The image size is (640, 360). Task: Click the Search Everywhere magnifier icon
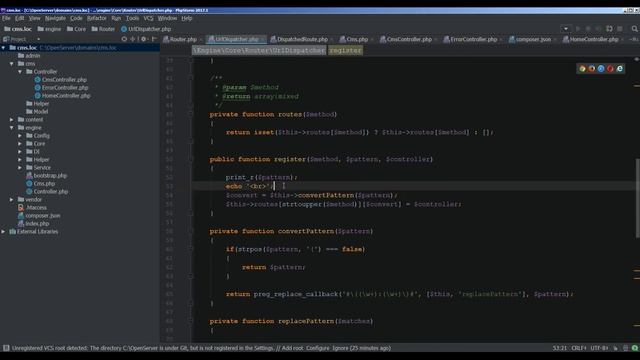point(634,29)
